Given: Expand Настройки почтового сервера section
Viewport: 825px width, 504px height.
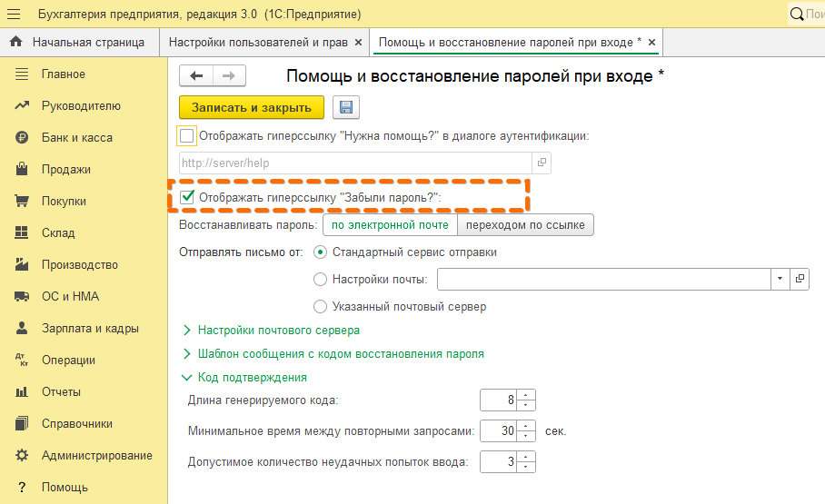Looking at the screenshot, I should 279,330.
